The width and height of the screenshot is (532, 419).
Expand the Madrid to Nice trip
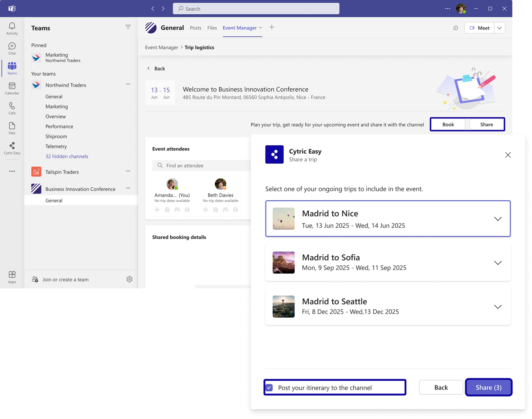pyautogui.click(x=498, y=219)
